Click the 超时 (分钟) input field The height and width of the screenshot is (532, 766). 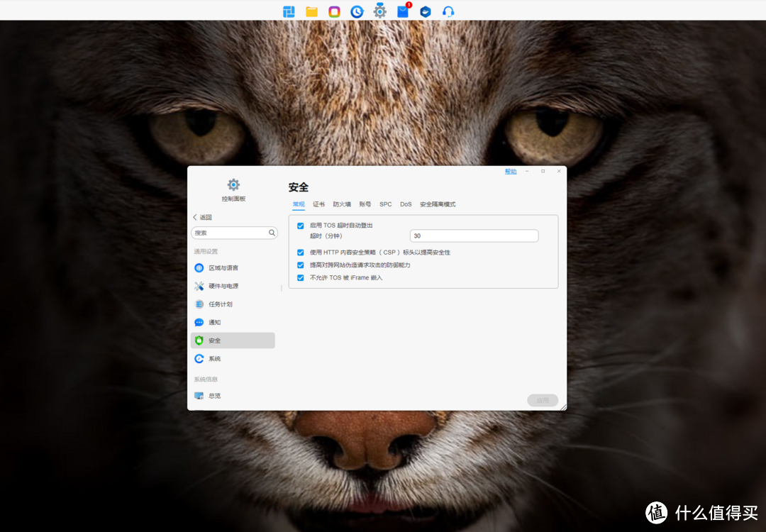click(474, 236)
